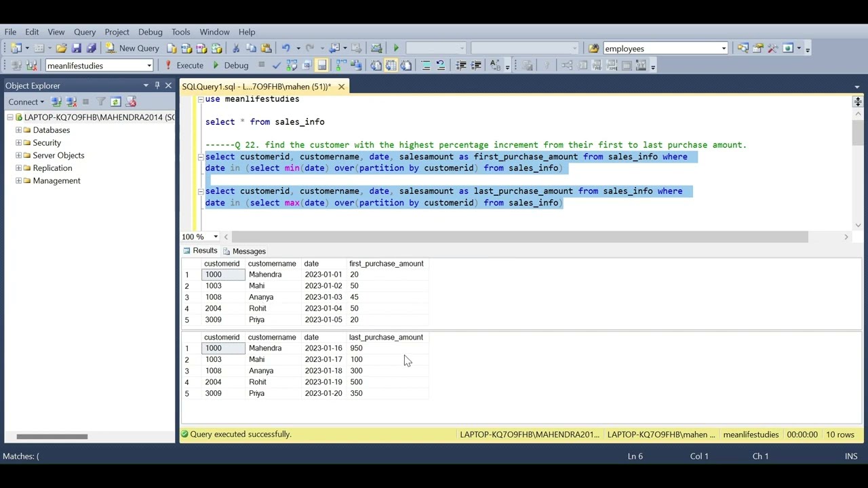The image size is (868, 488).
Task: Collapse the first_purchase_amount select statement outline
Action: click(x=200, y=157)
